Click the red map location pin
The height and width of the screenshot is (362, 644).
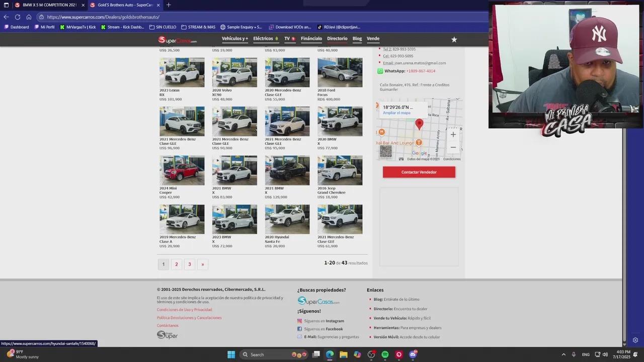[x=419, y=124]
